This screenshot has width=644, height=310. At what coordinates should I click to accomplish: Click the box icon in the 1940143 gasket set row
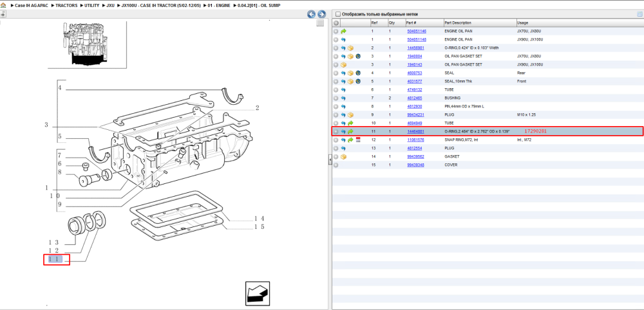click(x=344, y=65)
